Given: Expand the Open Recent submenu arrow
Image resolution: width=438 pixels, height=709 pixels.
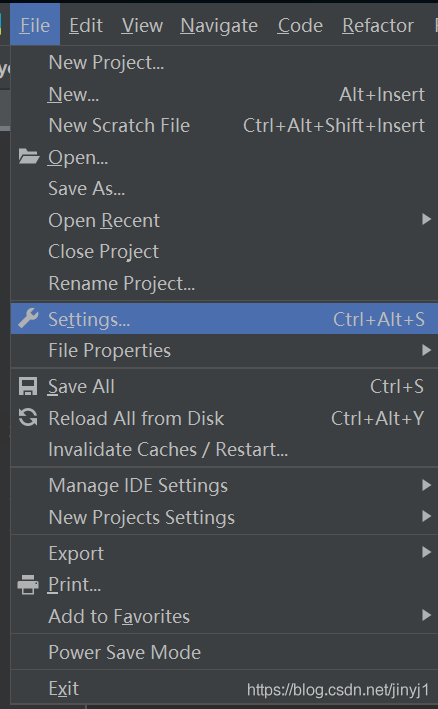Looking at the screenshot, I should click(x=426, y=220).
